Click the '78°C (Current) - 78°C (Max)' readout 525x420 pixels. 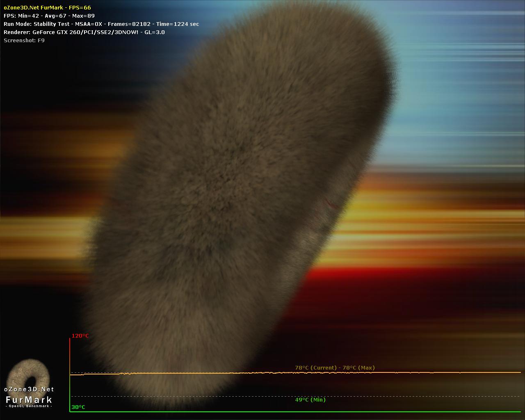coord(335,368)
